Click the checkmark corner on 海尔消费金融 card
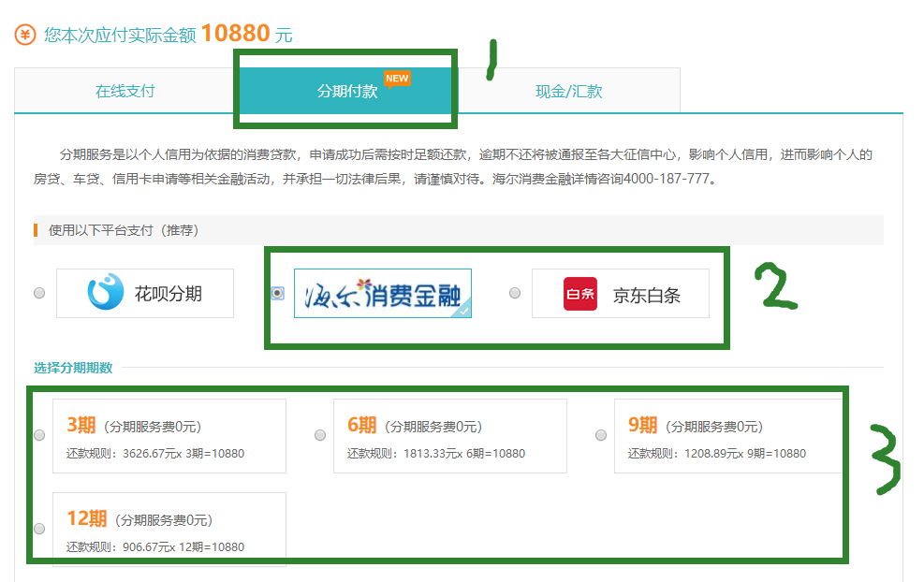 tap(463, 310)
